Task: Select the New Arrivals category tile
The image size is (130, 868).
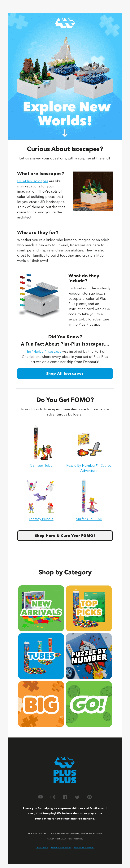Action: point(41,608)
